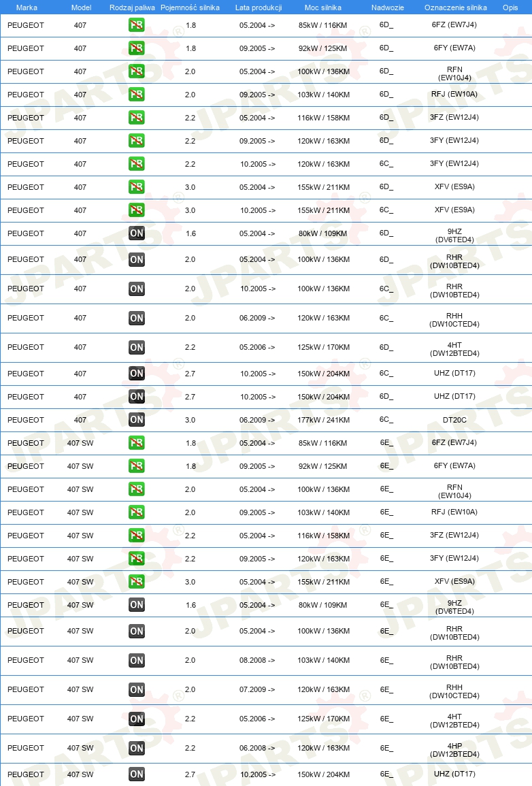The image size is (532, 786).
Task: Click ON diesel icon in 407 1.6 6D_ row
Action: (x=136, y=233)
